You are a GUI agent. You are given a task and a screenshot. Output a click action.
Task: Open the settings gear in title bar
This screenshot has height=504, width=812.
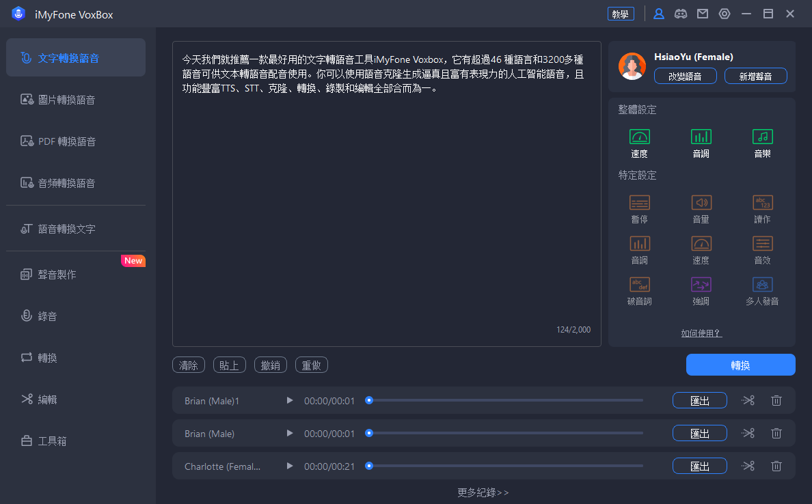[725, 14]
